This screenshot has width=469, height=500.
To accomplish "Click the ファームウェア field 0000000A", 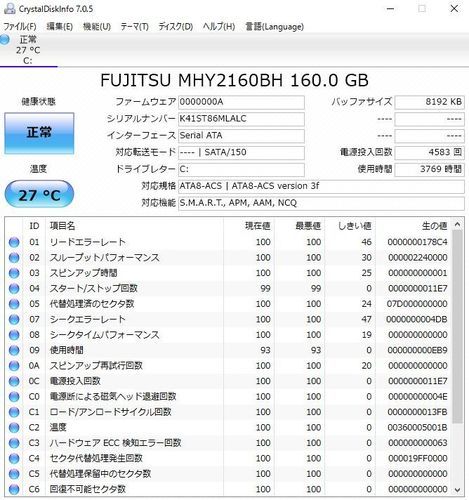I will click(241, 102).
